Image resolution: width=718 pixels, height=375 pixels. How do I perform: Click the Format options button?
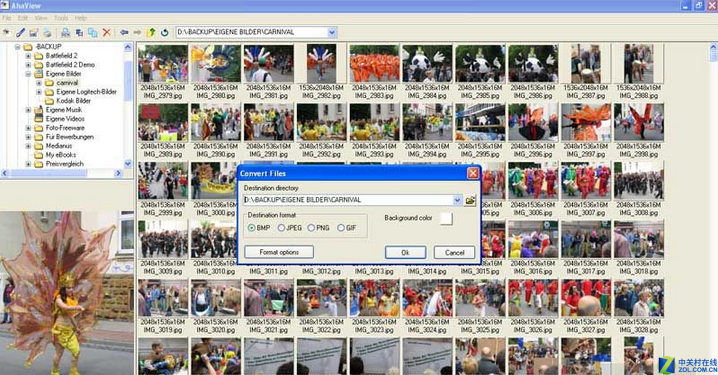(x=279, y=252)
